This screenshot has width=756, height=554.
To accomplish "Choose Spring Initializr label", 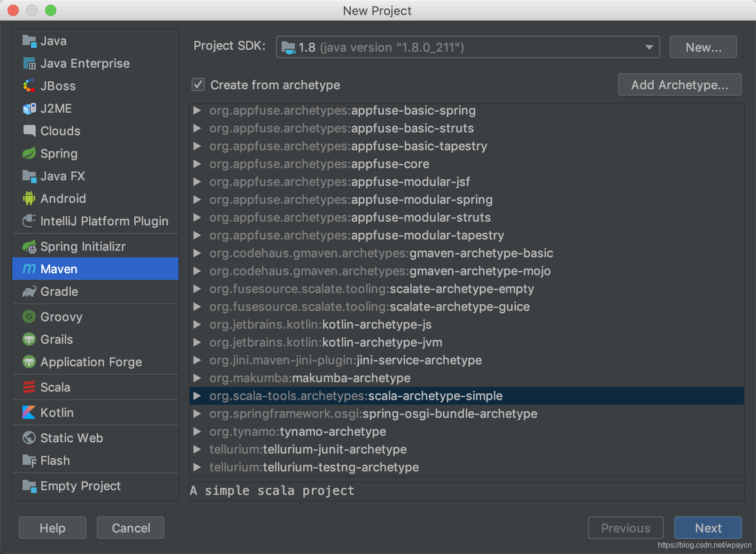I will click(x=83, y=246).
